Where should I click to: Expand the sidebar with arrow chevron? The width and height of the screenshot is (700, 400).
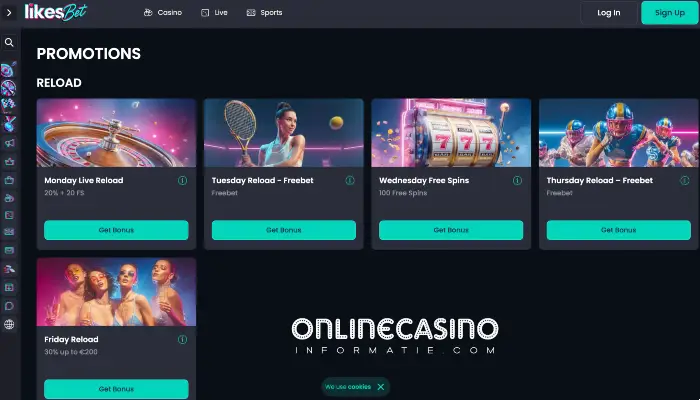(x=9, y=13)
